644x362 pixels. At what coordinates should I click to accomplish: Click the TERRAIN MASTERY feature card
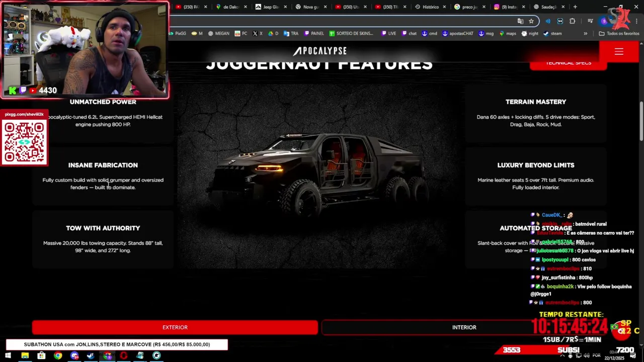tap(536, 113)
